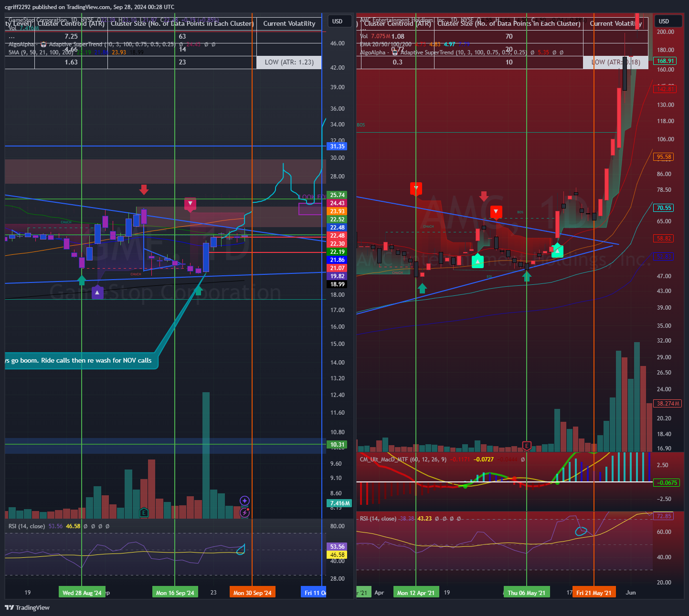
Task: Select the purple up-triangle signal label on GME chart
Action: 97,292
